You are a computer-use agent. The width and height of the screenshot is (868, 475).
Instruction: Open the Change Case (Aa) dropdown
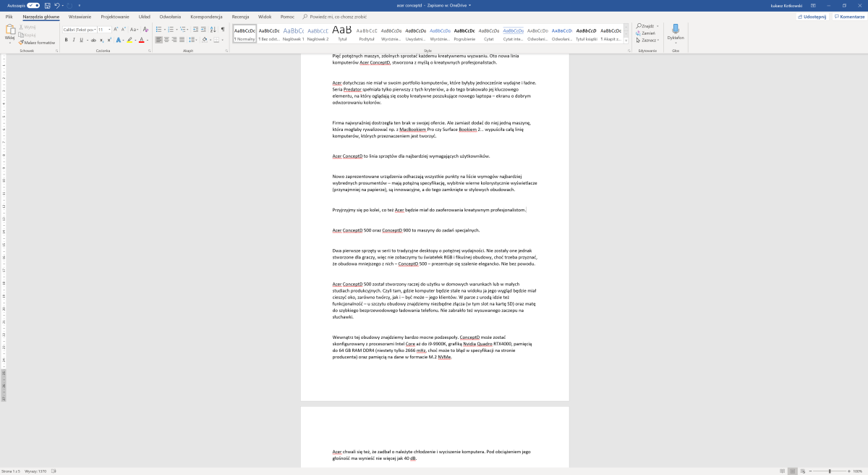(134, 30)
